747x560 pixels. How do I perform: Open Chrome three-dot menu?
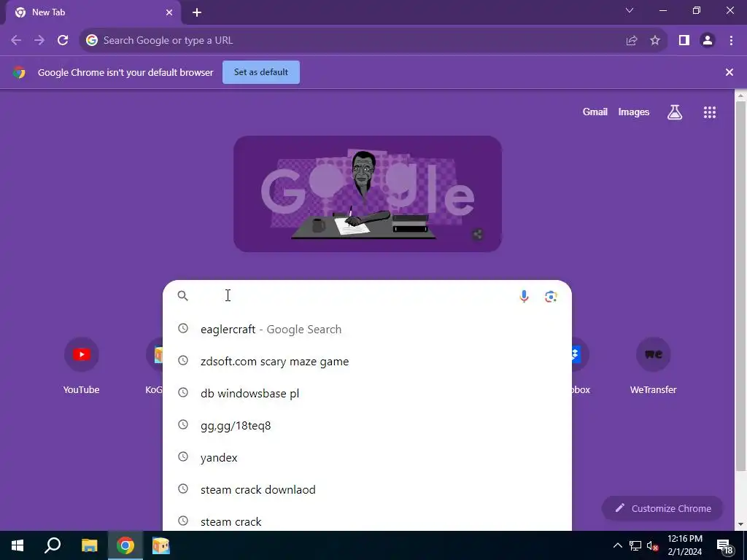coord(731,41)
